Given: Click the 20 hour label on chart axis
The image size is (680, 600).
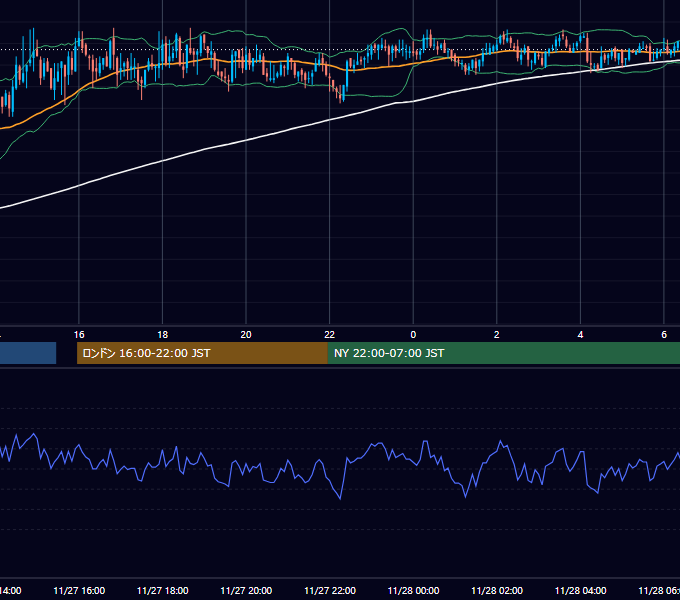Looking at the screenshot, I should pyautogui.click(x=246, y=335).
